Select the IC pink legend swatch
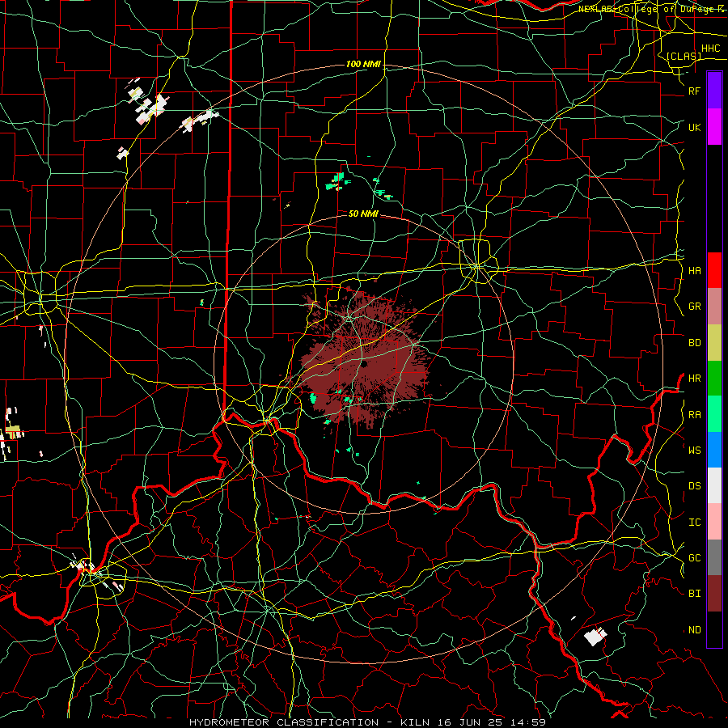Image resolution: width=728 pixels, height=728 pixels. [714, 522]
